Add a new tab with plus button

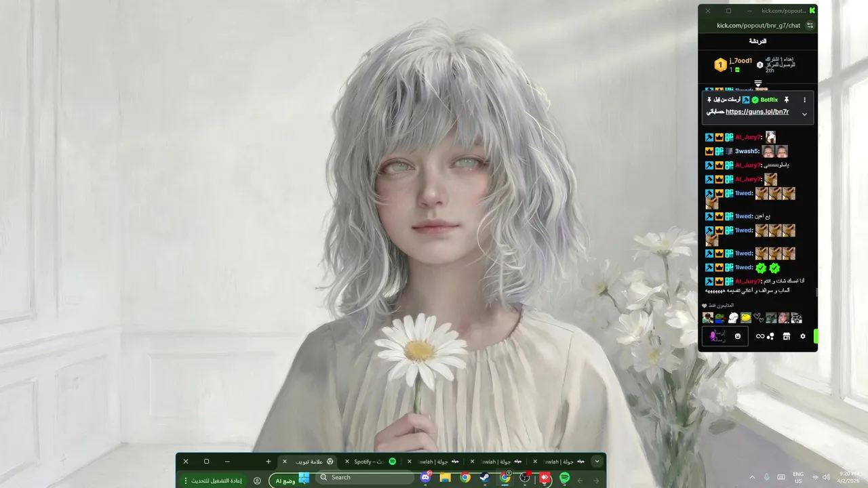click(269, 462)
